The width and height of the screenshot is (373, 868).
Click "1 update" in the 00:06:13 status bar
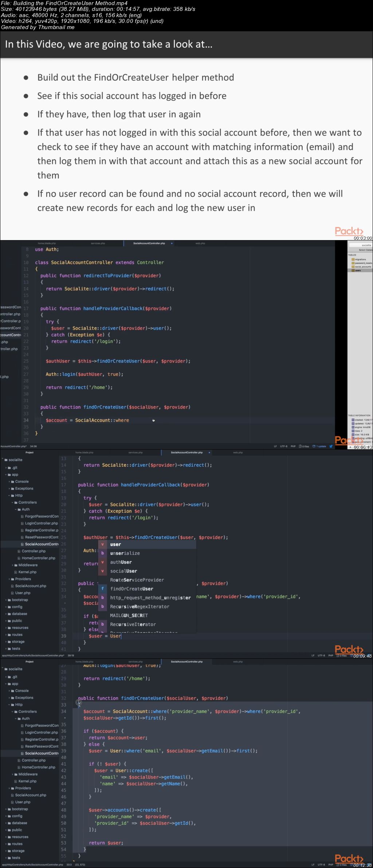click(319, 446)
